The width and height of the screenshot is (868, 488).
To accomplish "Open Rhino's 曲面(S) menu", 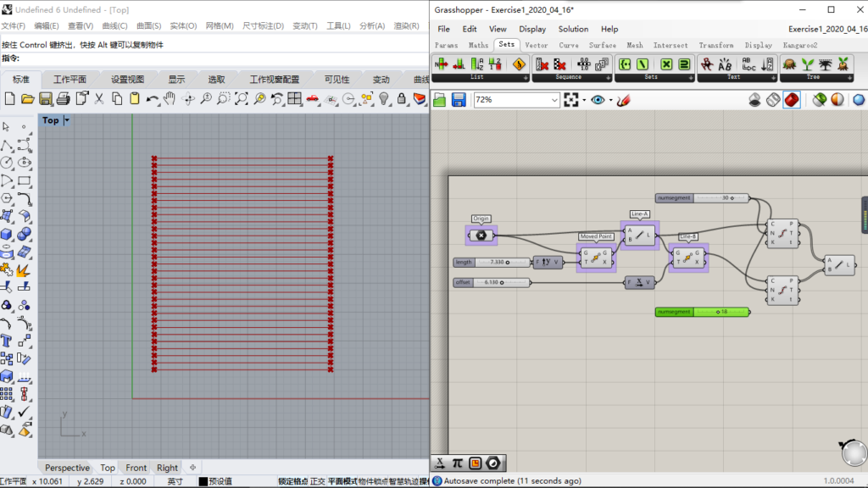I will [149, 26].
